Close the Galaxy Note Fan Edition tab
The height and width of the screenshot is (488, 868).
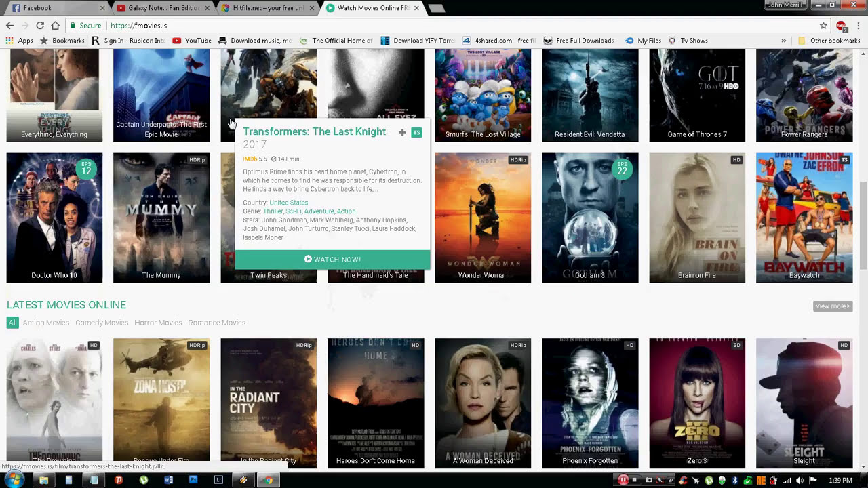tap(208, 8)
